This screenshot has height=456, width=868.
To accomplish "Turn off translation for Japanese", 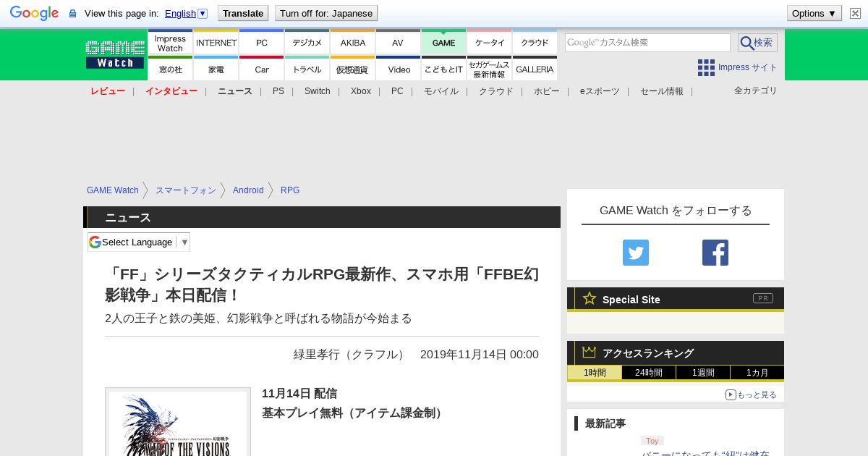I will click(326, 13).
